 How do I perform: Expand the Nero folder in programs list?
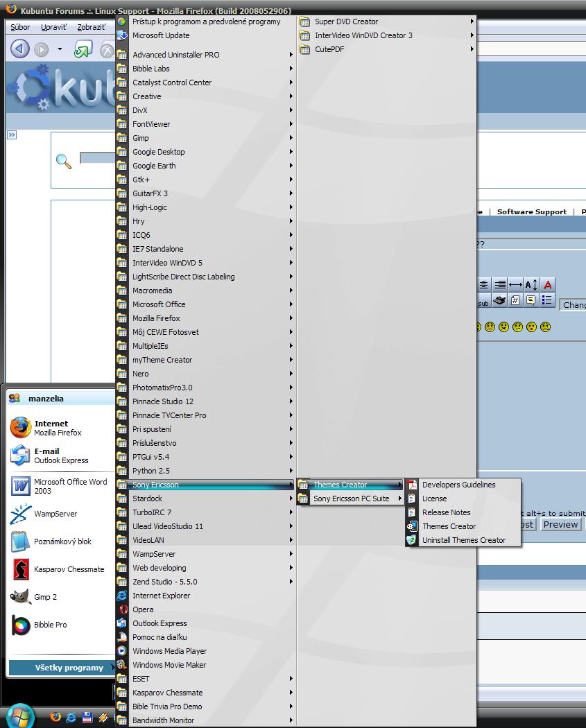coord(140,374)
